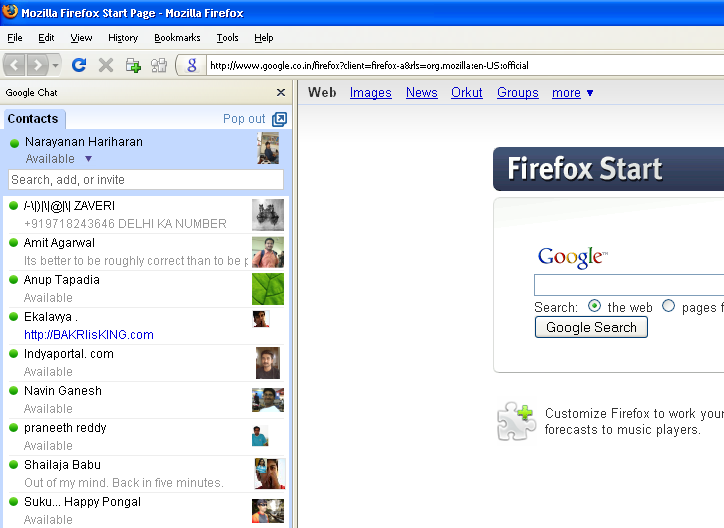This screenshot has width=724, height=528.
Task: Click Navin Ganesh's avatar photo
Action: [268, 400]
